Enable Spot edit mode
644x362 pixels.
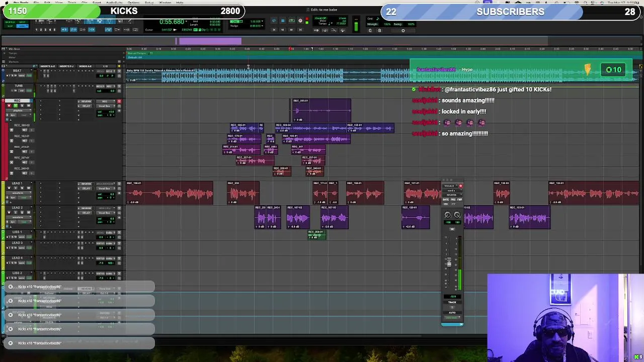(22, 22)
